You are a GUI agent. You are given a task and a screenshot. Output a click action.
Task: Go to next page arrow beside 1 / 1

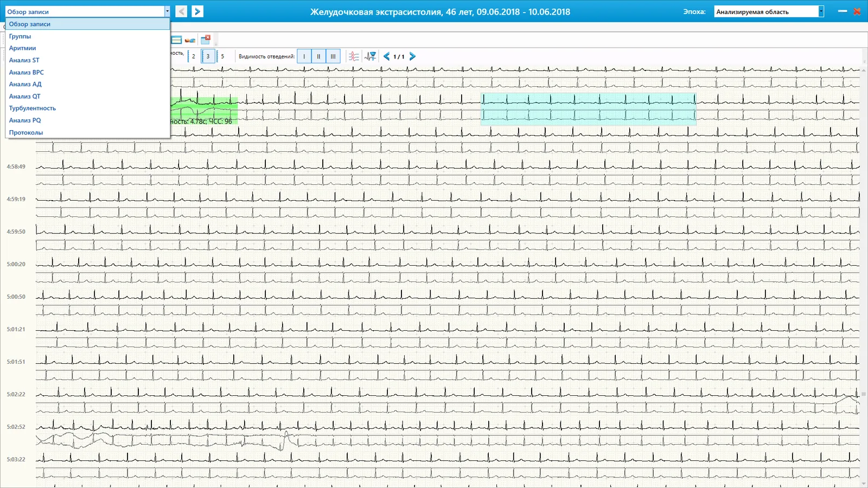(412, 56)
